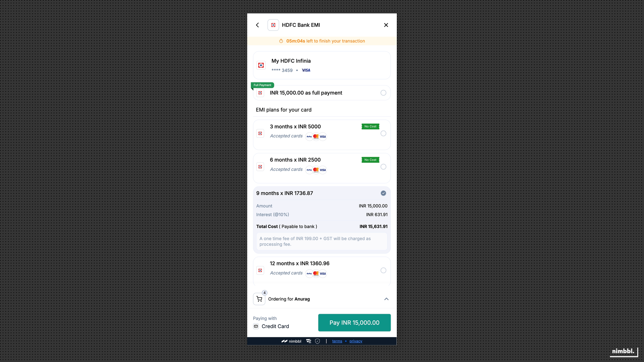Select the My HDFC Infinia saved card
Screen dimensions: 644x362
click(x=322, y=65)
